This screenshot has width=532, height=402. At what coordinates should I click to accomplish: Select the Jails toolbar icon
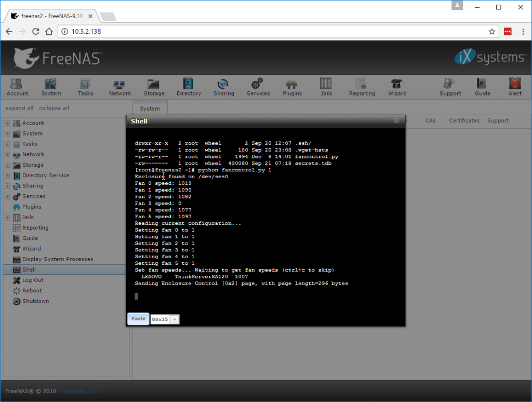[x=326, y=86]
